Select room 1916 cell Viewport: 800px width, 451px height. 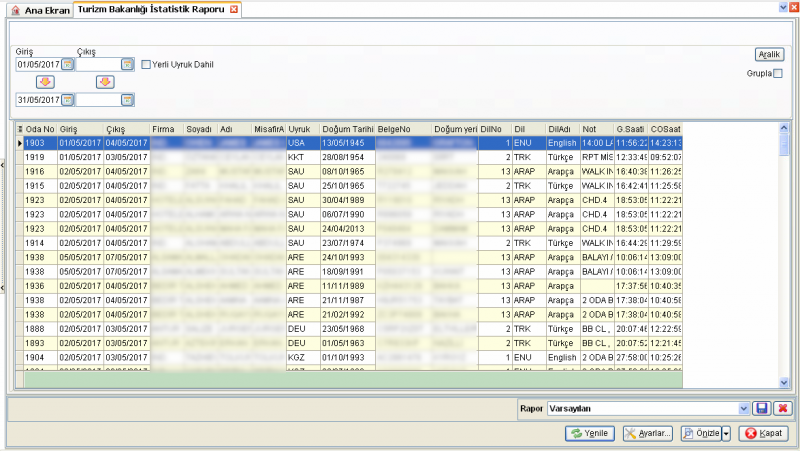click(40, 171)
